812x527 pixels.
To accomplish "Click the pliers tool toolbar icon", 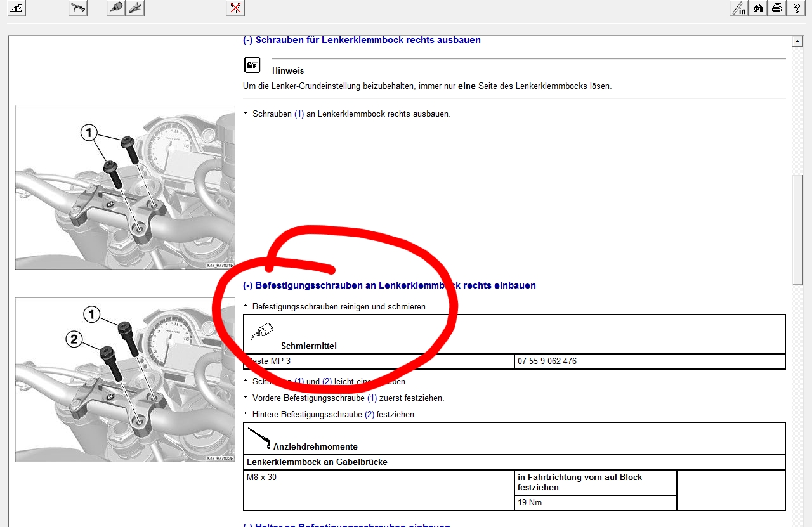I will (x=134, y=8).
